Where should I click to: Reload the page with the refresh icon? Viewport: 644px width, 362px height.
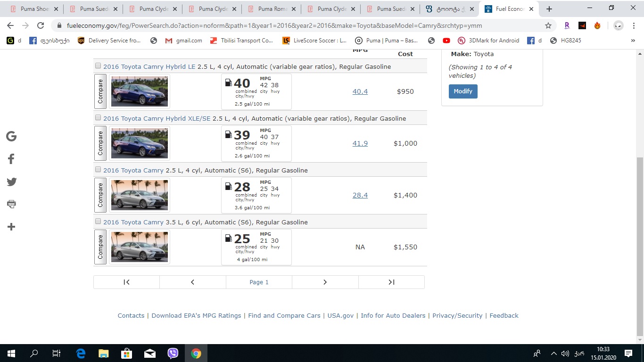tap(41, 26)
